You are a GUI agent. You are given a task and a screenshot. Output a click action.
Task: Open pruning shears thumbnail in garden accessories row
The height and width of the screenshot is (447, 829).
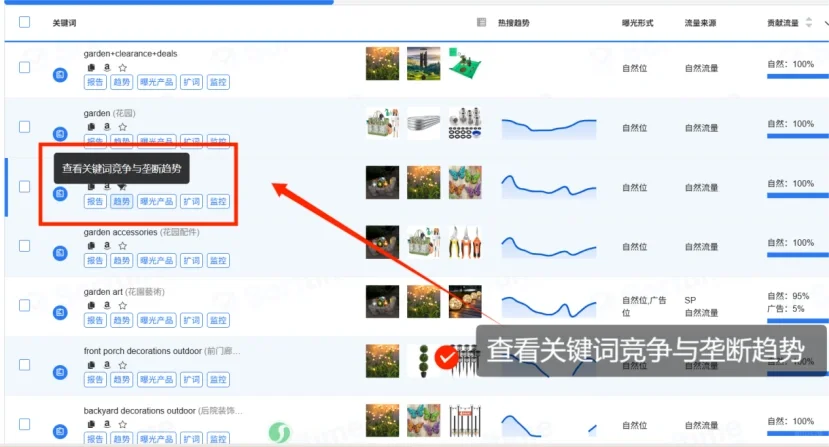pyautogui.click(x=465, y=242)
